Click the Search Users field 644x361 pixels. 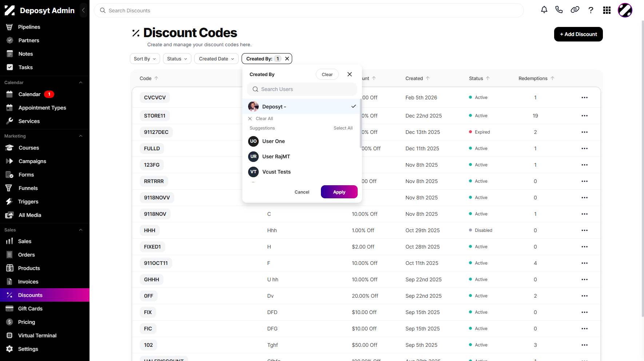(x=302, y=89)
